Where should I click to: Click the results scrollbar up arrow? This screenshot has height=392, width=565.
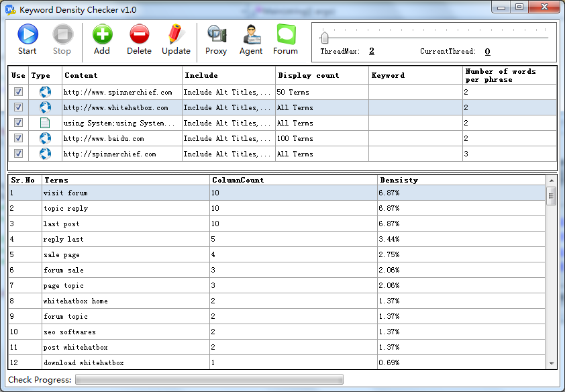point(552,180)
